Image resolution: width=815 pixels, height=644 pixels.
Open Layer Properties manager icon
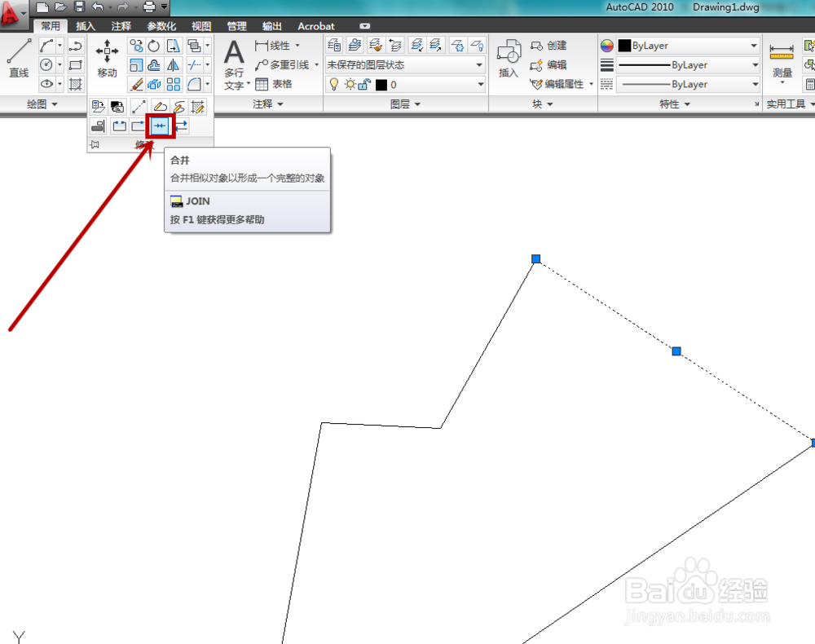coord(334,45)
